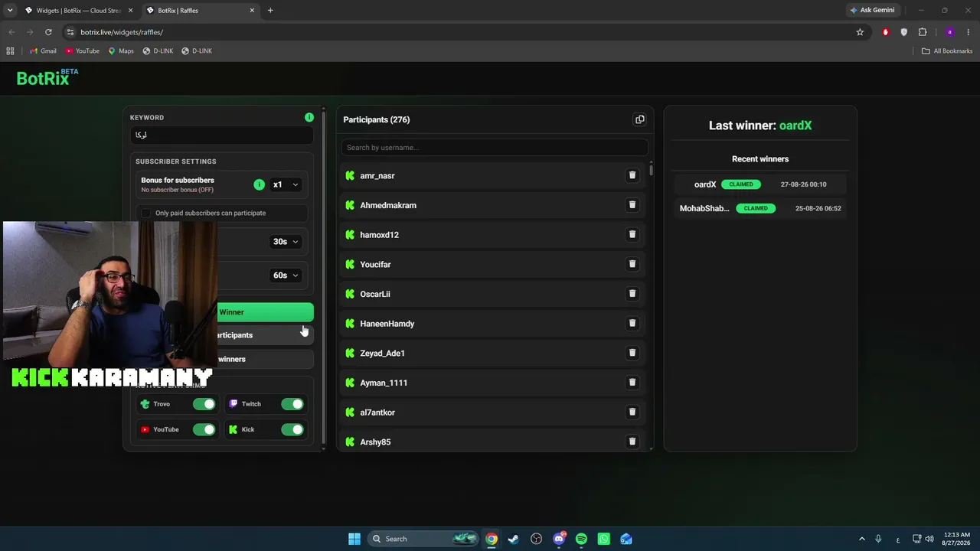Open a new browser tab

pos(270,11)
